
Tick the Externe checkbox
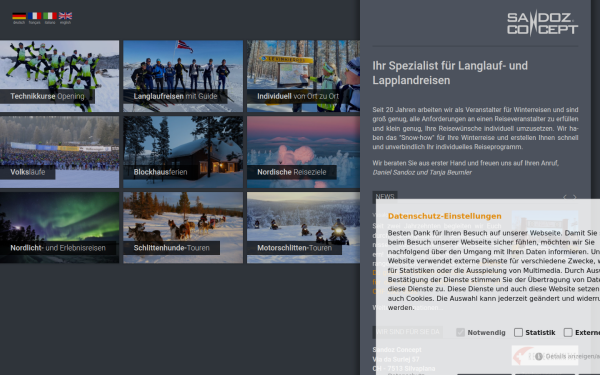(568, 333)
